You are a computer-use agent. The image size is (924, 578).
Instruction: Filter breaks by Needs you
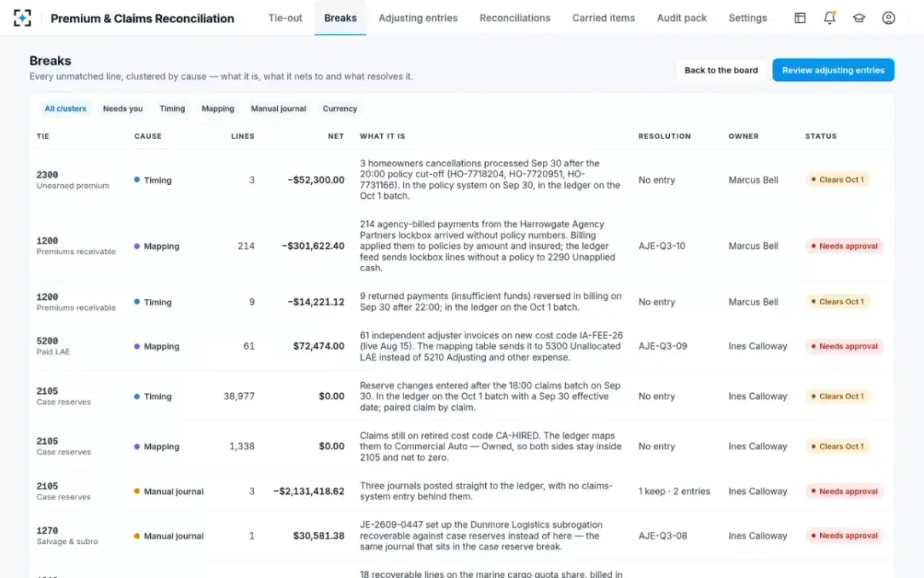point(123,109)
